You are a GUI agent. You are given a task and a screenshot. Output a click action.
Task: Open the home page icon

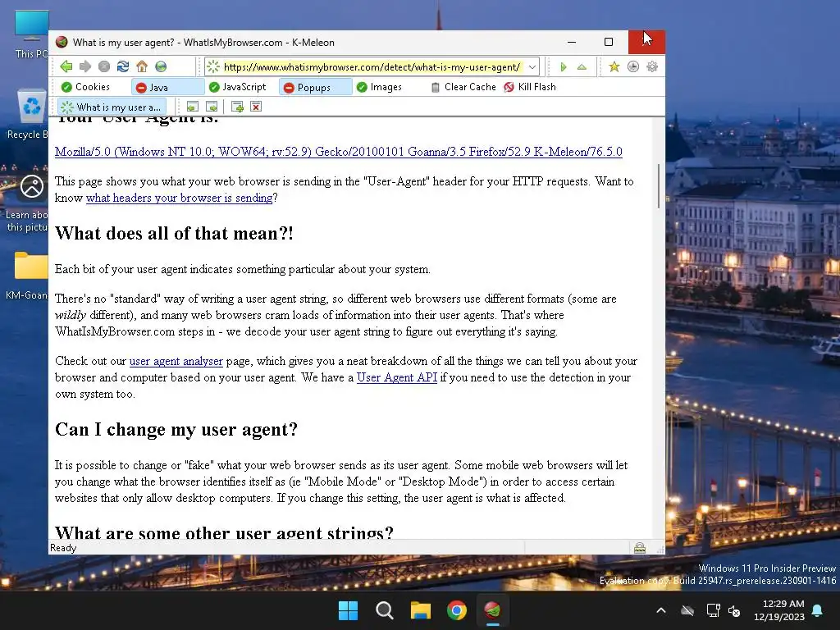(x=141, y=66)
